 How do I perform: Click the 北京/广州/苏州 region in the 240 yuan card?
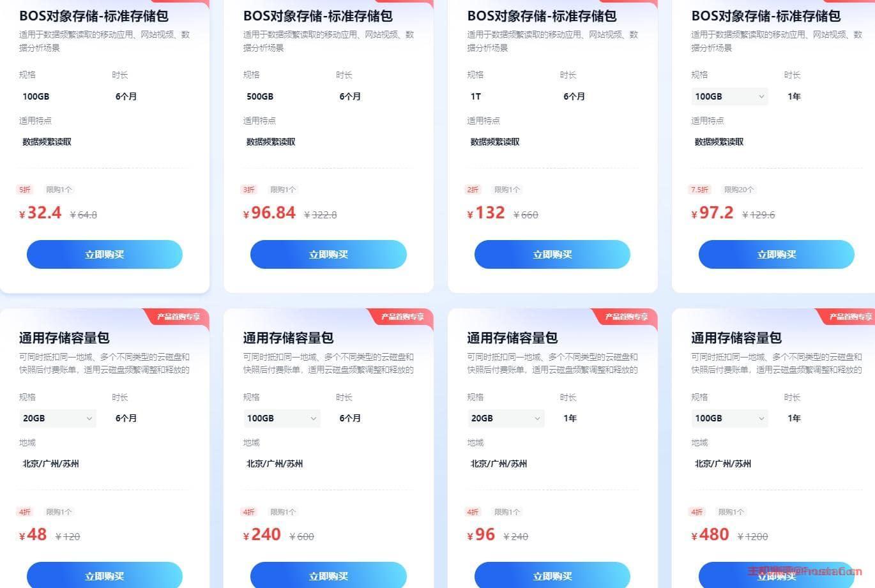pos(275,464)
